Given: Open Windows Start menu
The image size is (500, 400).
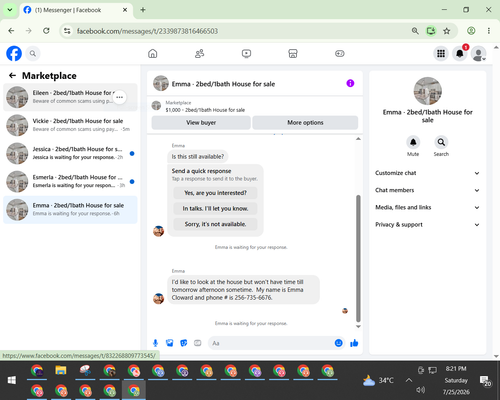Looking at the screenshot, I should pyautogui.click(x=12, y=380).
